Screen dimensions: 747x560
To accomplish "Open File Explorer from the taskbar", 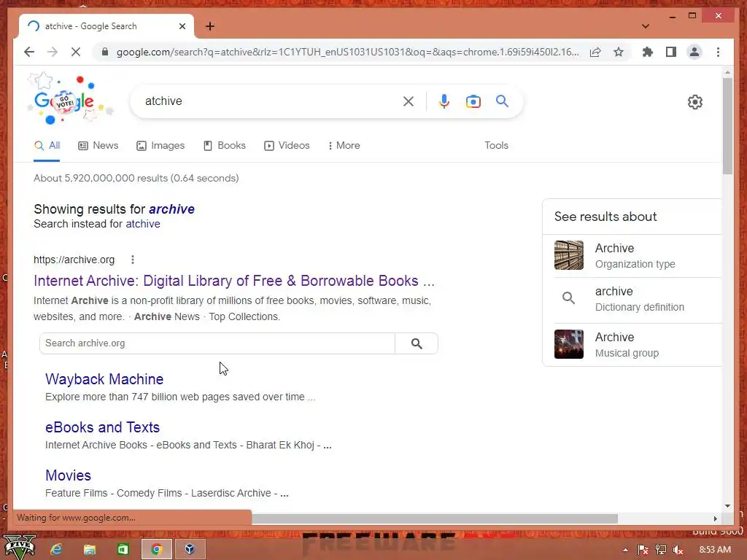I will click(90, 549).
